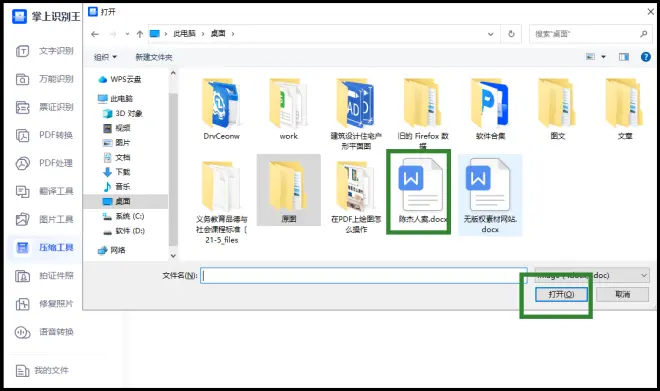The height and width of the screenshot is (391, 660).
Task: Open 语音转换 in the sidebar
Action: [x=44, y=332]
